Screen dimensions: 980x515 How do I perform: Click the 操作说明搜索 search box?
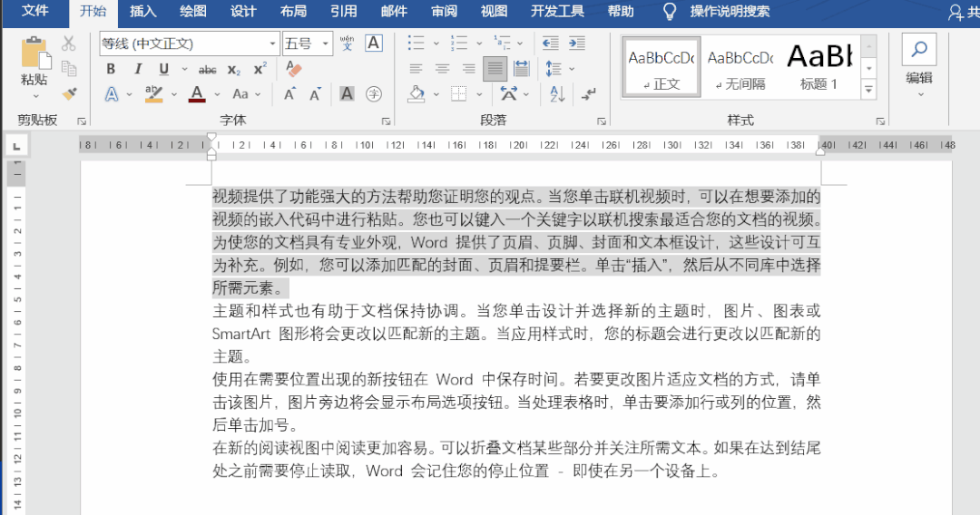[x=729, y=12]
